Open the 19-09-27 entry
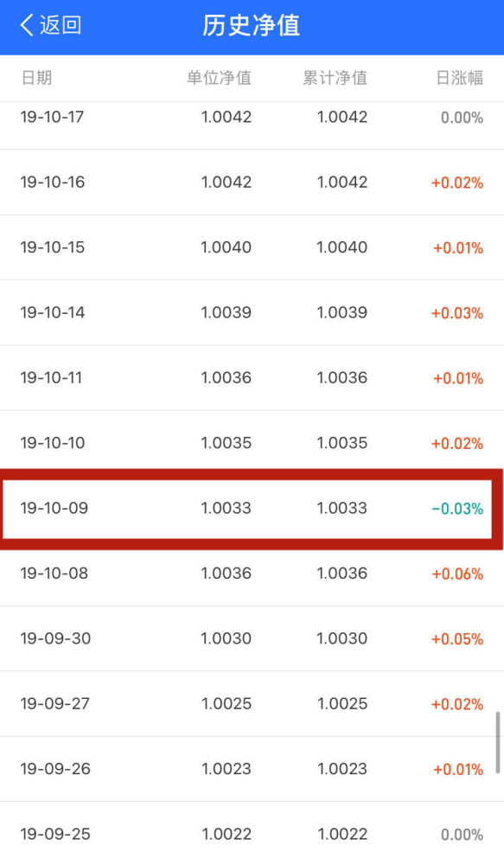 click(x=252, y=703)
